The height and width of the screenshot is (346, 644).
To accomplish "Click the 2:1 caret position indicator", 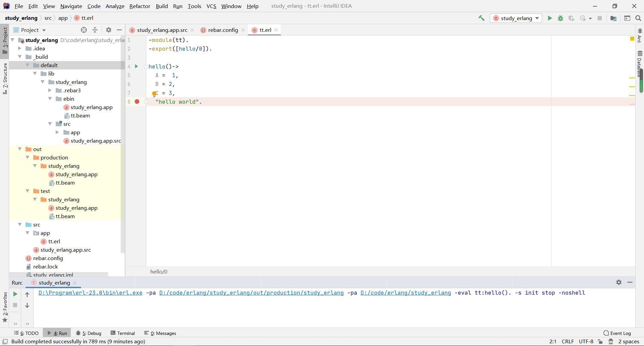I will pos(553,342).
